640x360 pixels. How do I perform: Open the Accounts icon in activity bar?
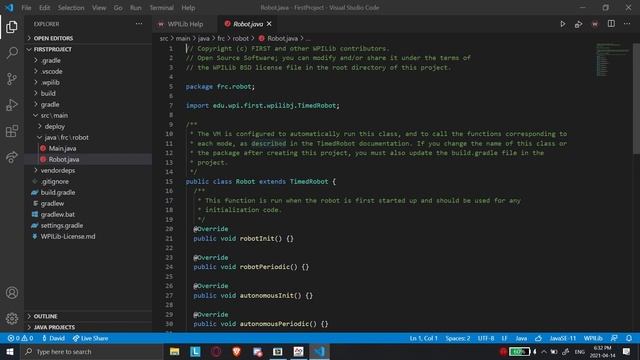point(12,293)
